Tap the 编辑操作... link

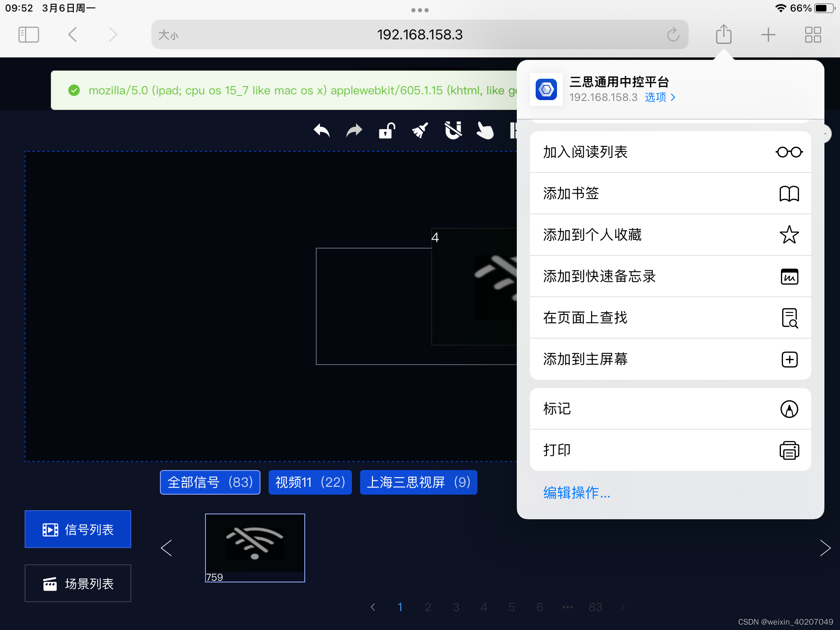point(577,493)
